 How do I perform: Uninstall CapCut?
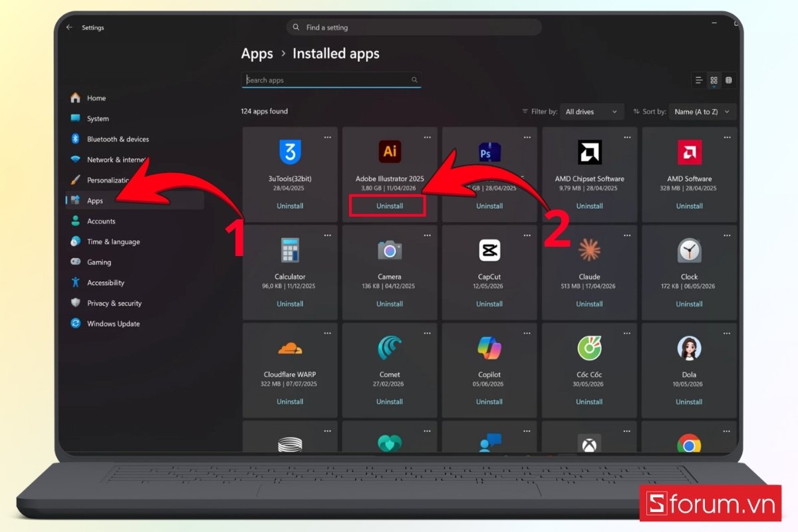click(x=489, y=304)
